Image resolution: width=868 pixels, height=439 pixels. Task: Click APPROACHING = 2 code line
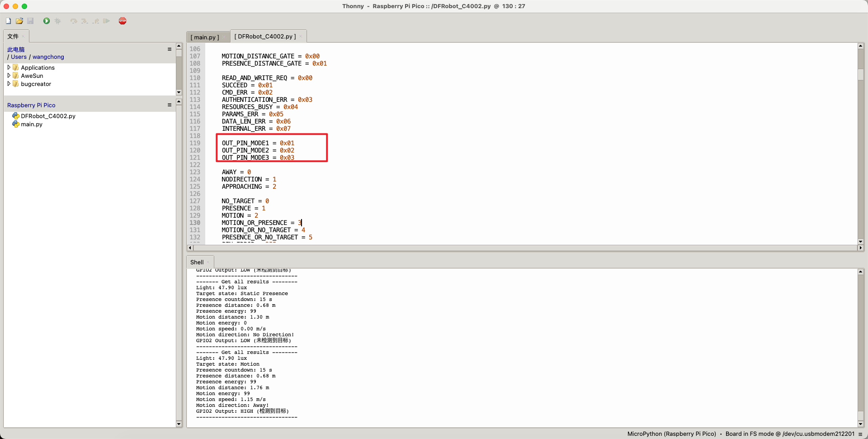click(x=249, y=186)
